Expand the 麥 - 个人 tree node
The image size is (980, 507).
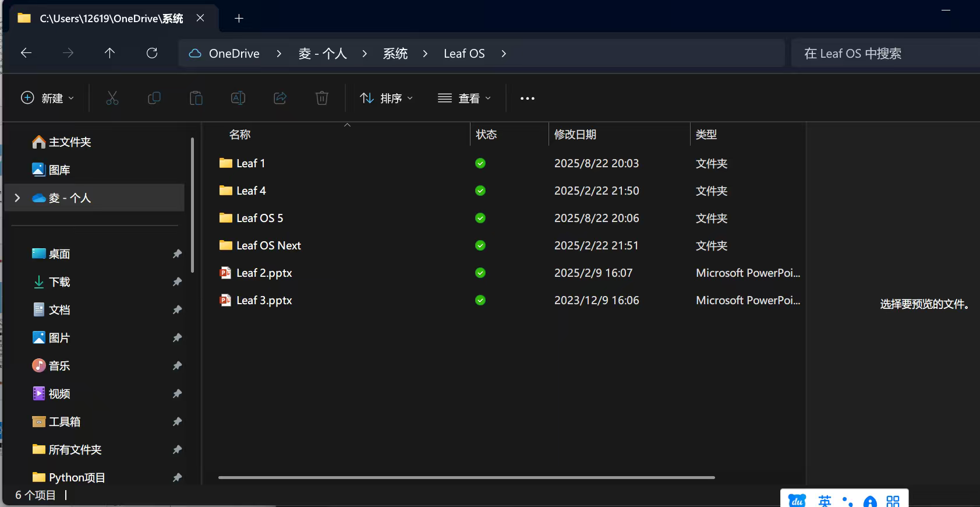point(17,198)
